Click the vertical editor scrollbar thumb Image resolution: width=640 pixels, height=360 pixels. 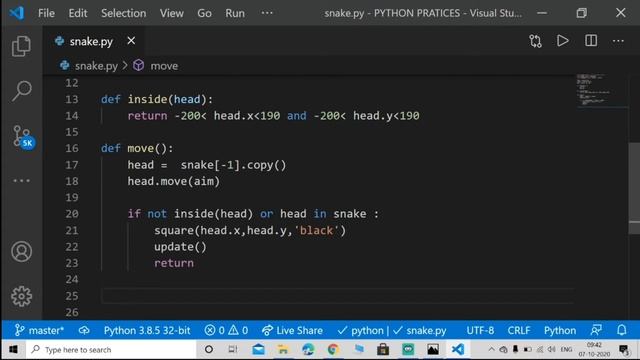coord(634,188)
